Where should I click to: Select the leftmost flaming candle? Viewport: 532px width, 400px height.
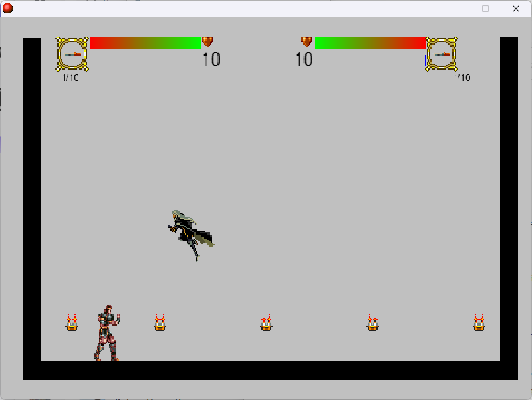coord(72,323)
